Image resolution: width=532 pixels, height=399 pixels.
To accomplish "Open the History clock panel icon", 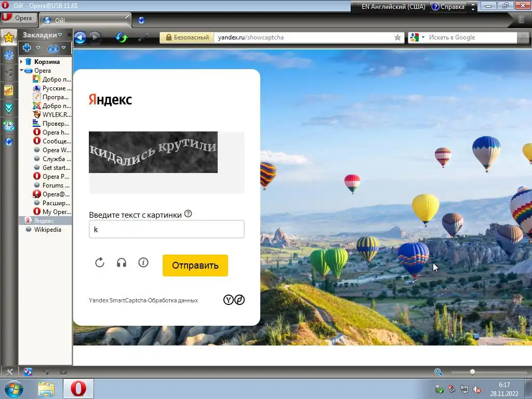I will 9,126.
